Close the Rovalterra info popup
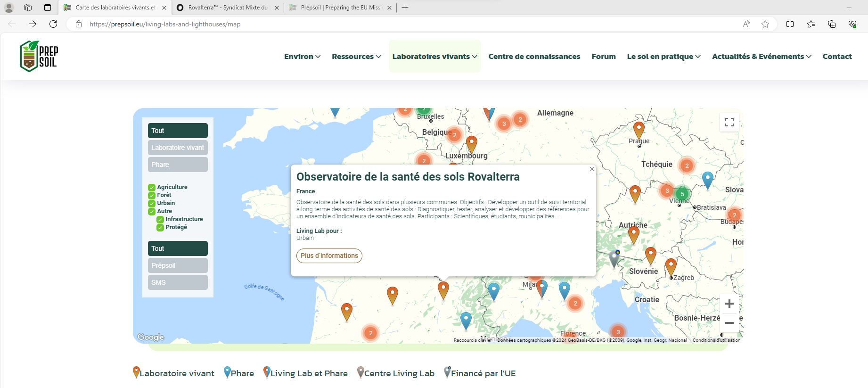Viewport: 868px width, 388px height. pyautogui.click(x=592, y=169)
